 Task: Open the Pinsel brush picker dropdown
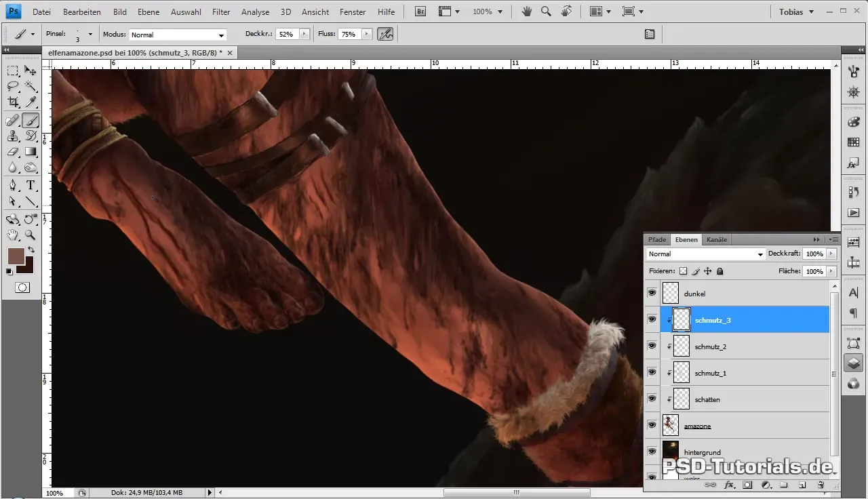[90, 34]
